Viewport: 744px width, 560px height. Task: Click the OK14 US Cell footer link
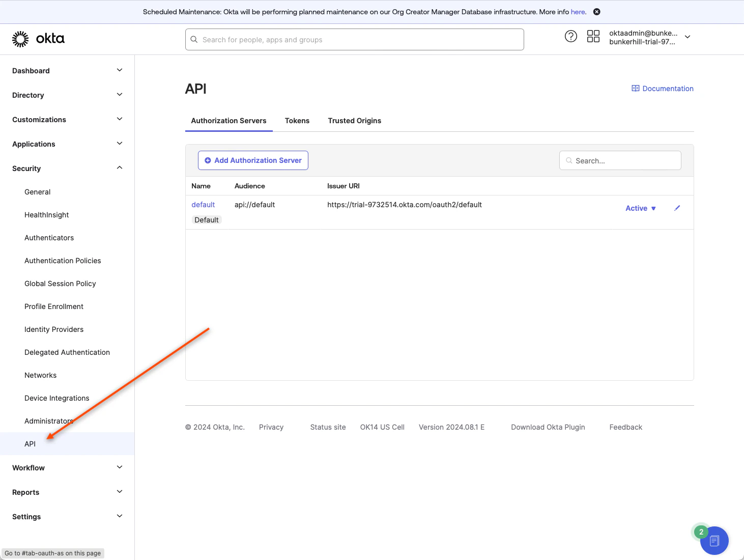pyautogui.click(x=382, y=427)
